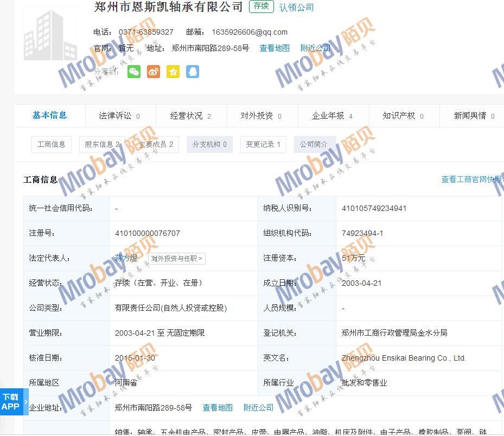Click the company building logo placeholder
Image resolution: width=504 pixels, height=436 pixels.
tap(50, 34)
